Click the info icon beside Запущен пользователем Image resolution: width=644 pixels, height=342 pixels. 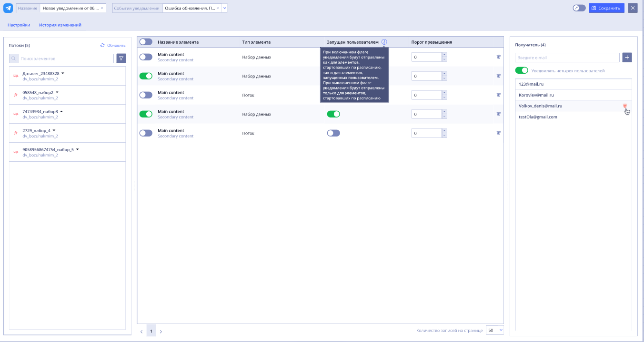pos(384,42)
